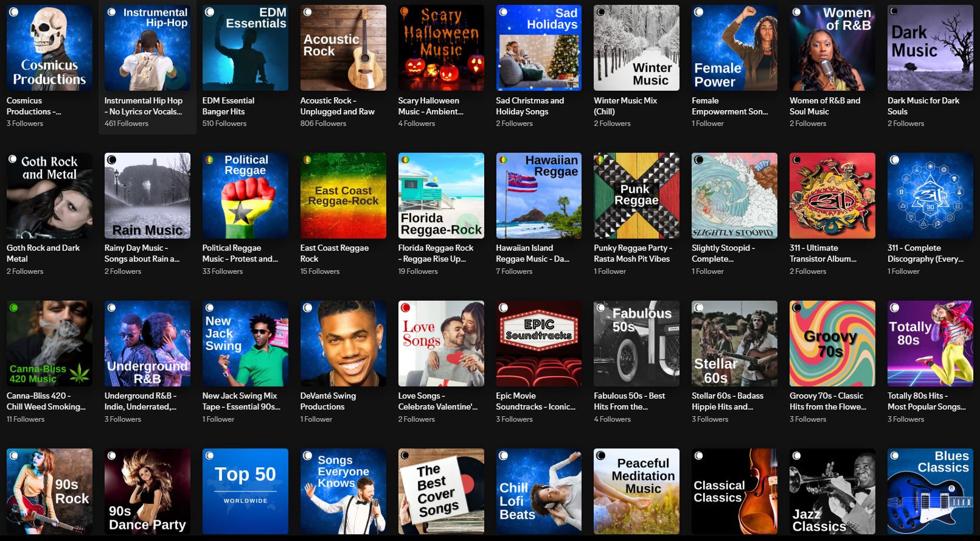Open the Blues Classics playlist cover
The width and height of the screenshot is (980, 541).
pyautogui.click(x=930, y=491)
